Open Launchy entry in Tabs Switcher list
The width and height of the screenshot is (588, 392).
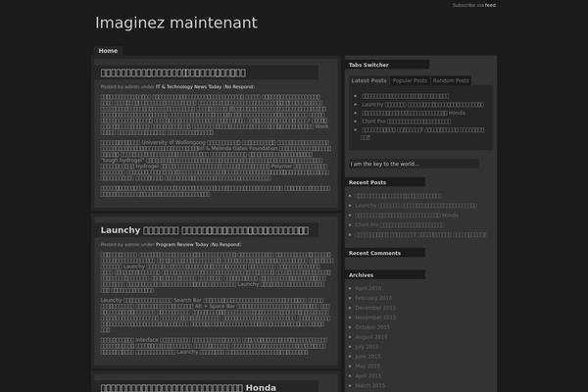422,105
